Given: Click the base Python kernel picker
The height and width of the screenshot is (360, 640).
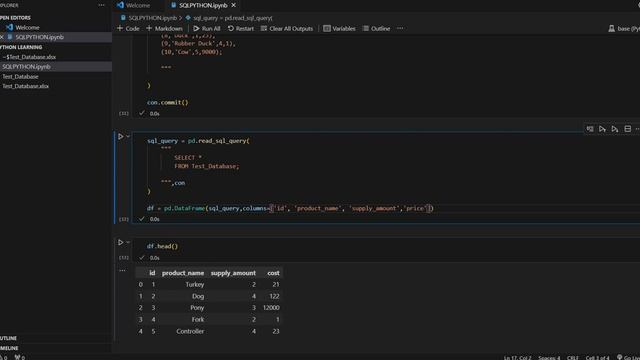Looking at the screenshot, I should click(x=624, y=29).
